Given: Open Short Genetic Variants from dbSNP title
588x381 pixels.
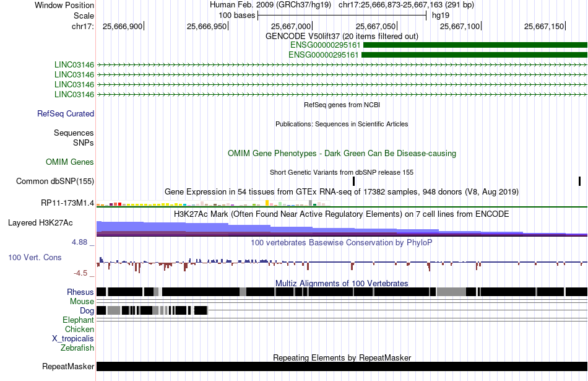Looking at the screenshot, I should (342, 173).
